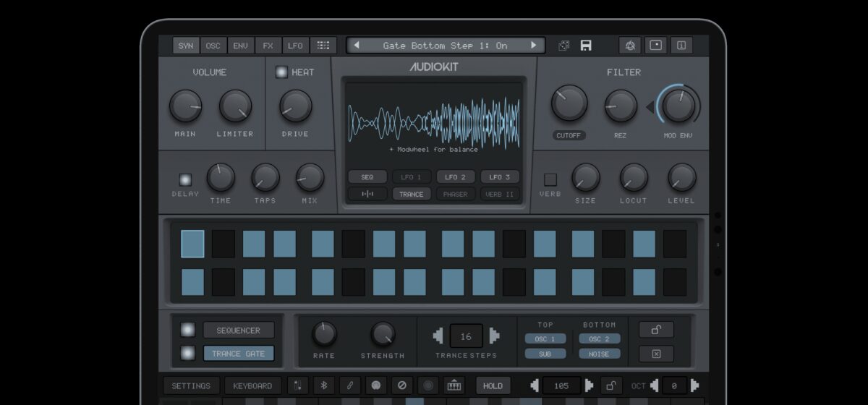Click the mod wheel circle icon
868x405 pixels.
375,385
